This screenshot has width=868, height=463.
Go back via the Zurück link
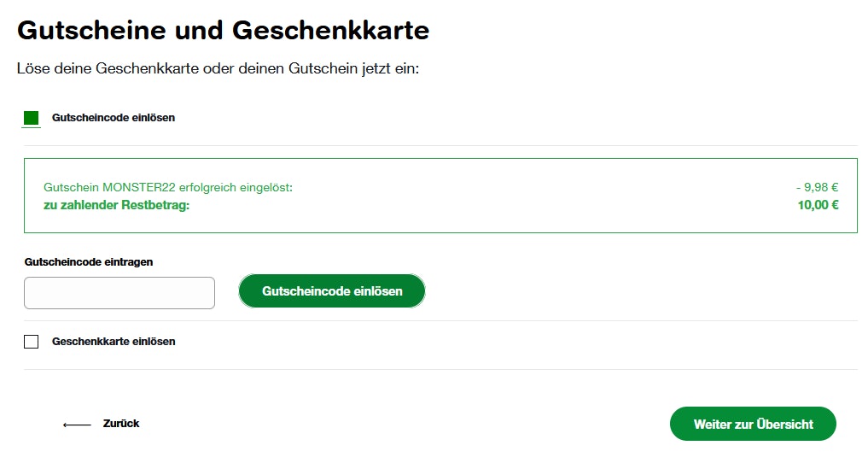pos(120,424)
